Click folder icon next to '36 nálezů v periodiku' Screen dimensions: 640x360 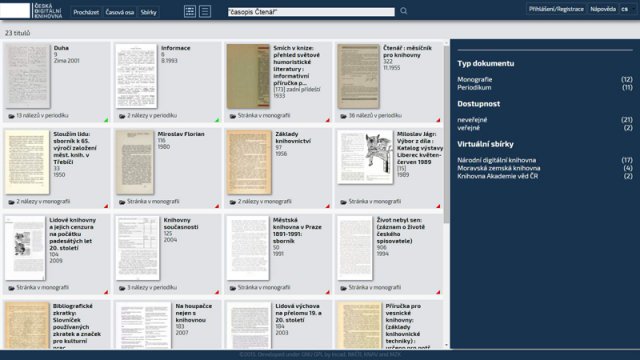point(344,116)
